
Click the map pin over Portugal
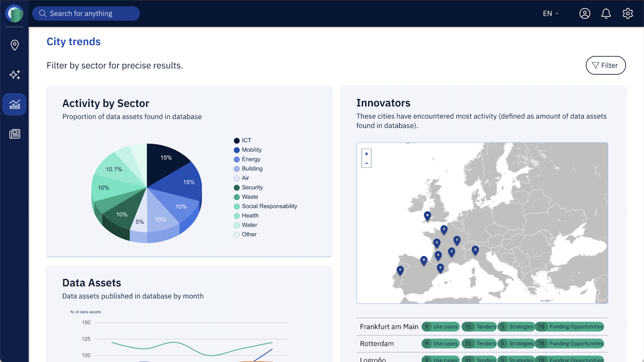400,271
